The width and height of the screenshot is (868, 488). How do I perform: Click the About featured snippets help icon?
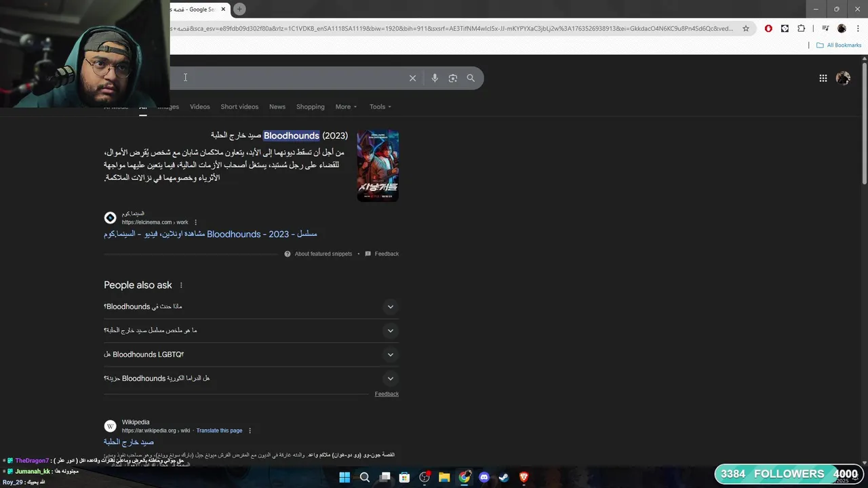pos(288,253)
